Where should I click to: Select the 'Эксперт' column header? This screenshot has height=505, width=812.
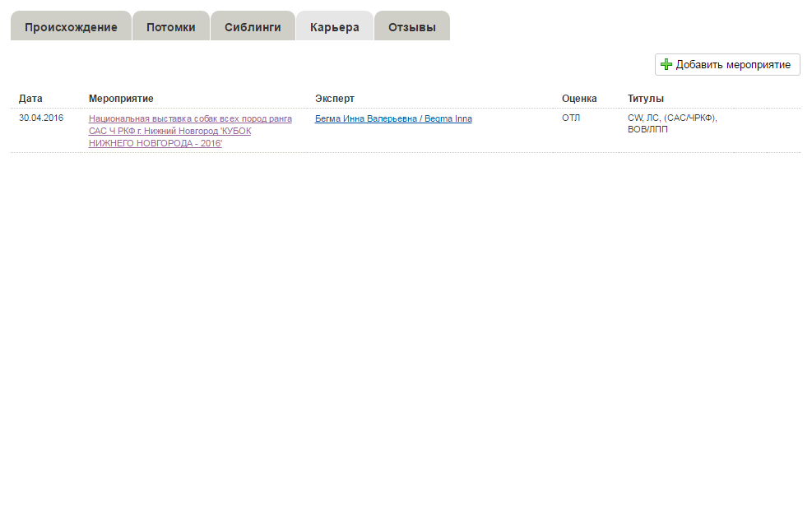(x=335, y=99)
